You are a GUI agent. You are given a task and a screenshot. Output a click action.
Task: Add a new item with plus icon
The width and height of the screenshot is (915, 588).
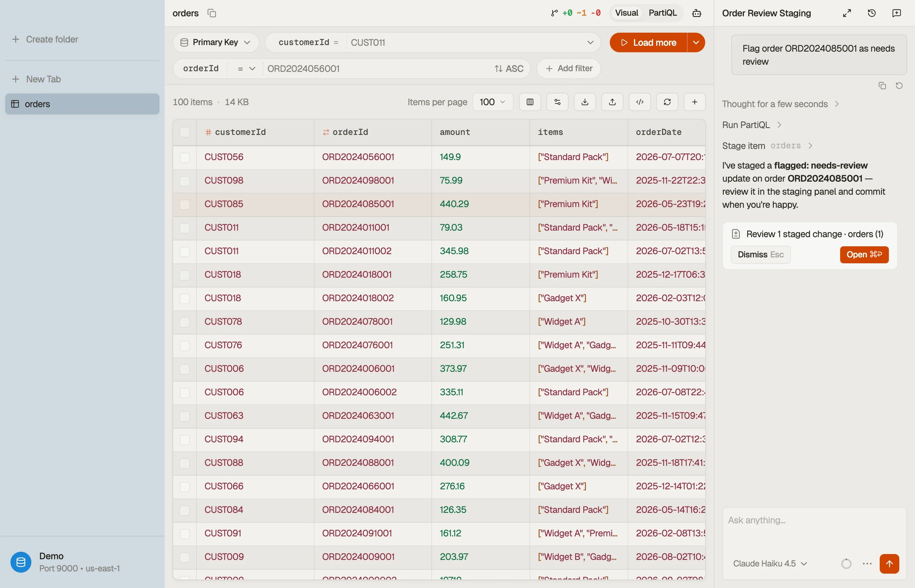(x=695, y=102)
